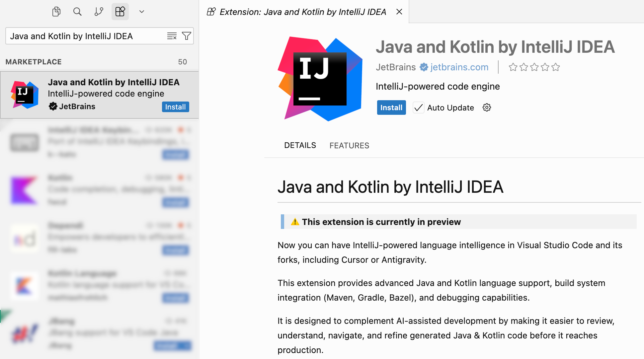Click MARKETPLACE section header
Screen dimensions: 644x359
pos(100,62)
